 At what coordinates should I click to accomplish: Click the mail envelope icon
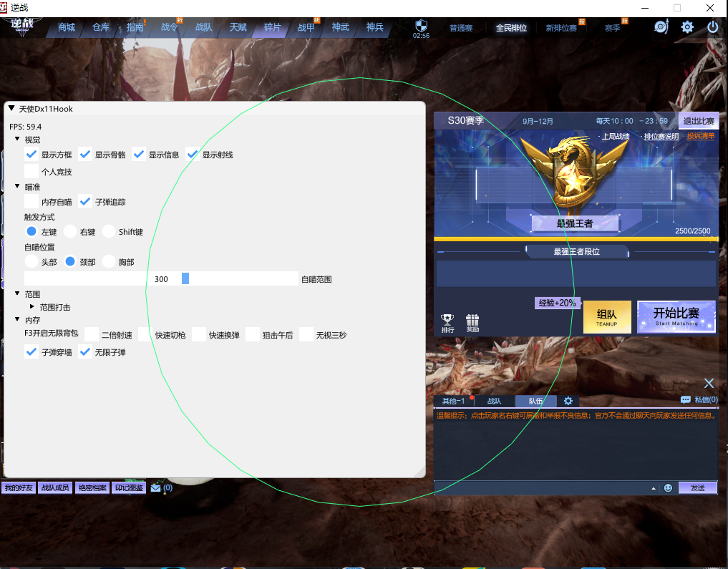155,488
